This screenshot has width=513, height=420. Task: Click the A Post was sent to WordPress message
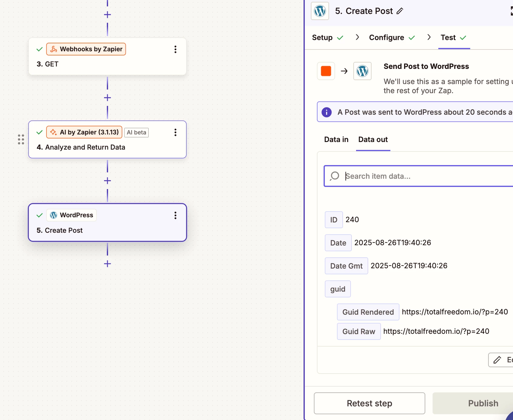point(425,112)
